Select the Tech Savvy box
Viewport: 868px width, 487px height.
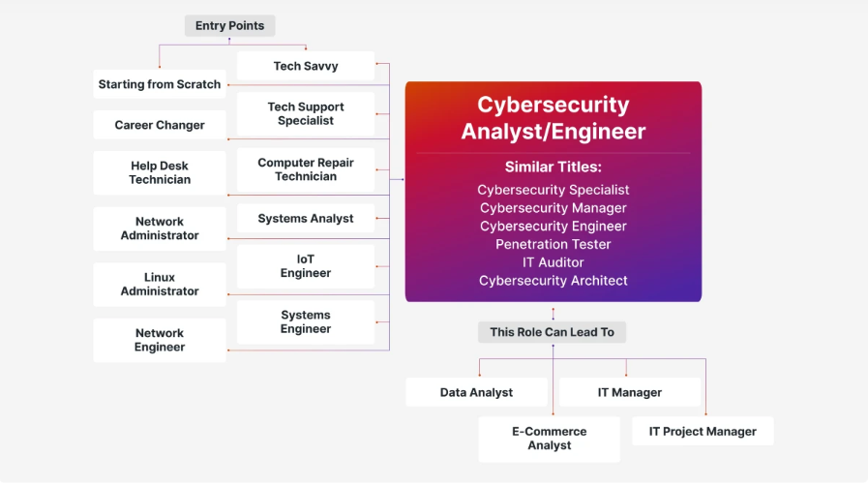tap(306, 66)
